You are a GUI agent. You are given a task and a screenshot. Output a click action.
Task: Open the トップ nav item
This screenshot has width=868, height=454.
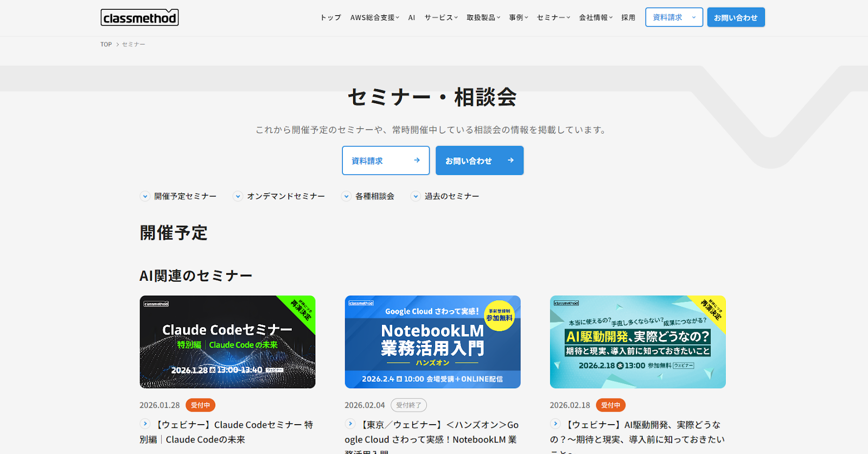click(330, 17)
